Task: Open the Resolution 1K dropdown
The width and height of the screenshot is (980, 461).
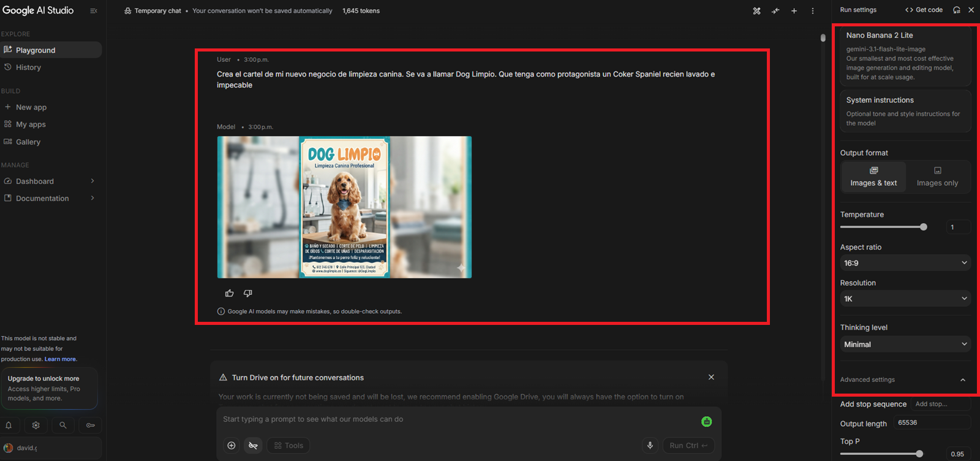Action: point(905,299)
